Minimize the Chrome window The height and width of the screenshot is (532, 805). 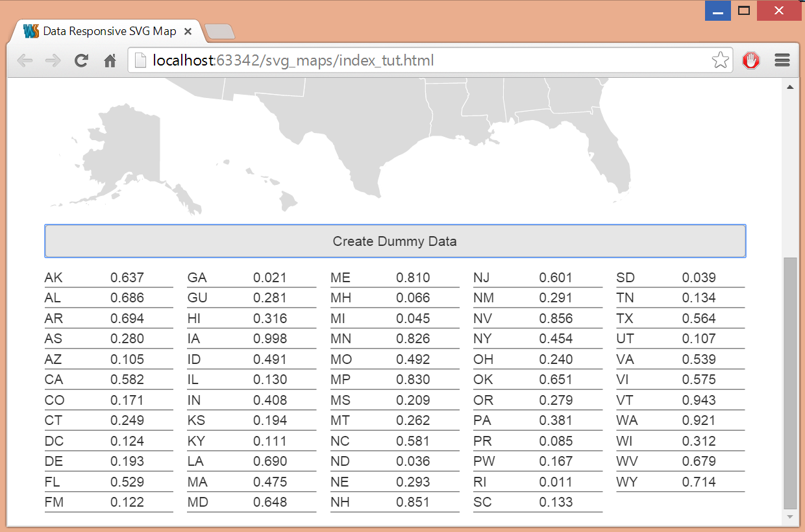tap(718, 11)
